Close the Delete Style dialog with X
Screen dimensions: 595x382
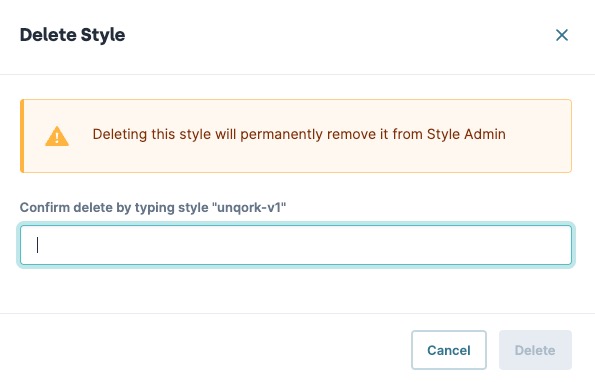pyautogui.click(x=562, y=35)
